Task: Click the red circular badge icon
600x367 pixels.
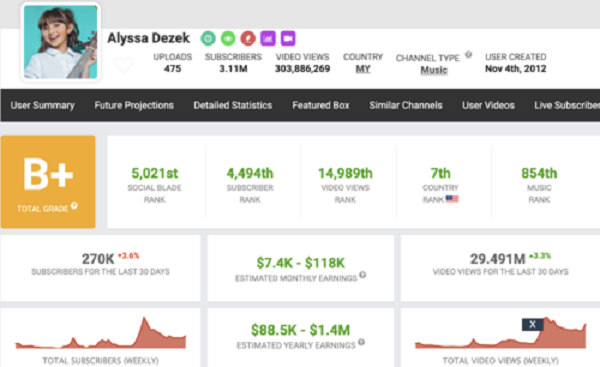Action: click(248, 38)
